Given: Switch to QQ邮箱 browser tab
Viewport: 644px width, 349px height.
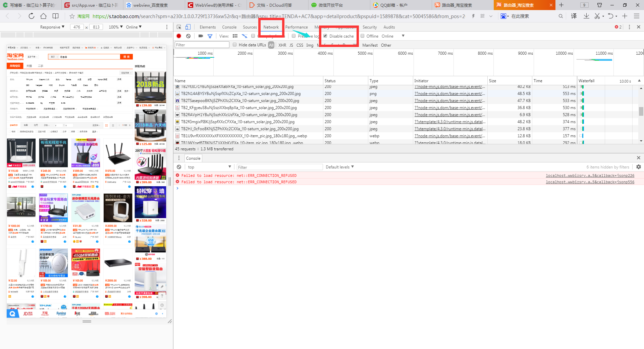Looking at the screenshot, I should click(400, 5).
